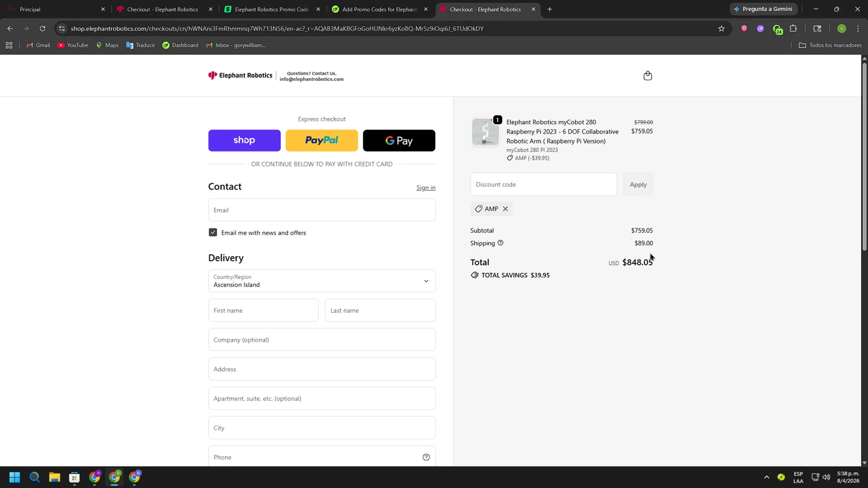Image resolution: width=868 pixels, height=488 pixels.
Task: Click the Windows Start button
Action: pyautogui.click(x=15, y=477)
